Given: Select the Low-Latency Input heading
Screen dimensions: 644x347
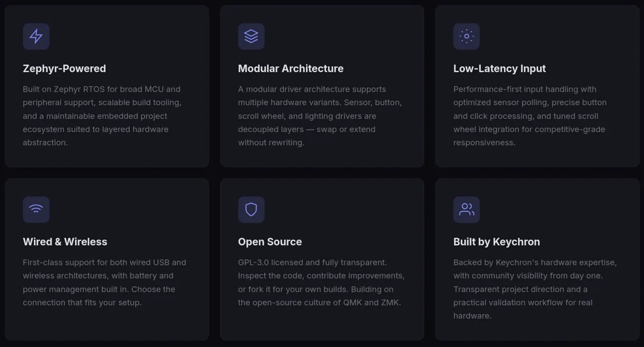Looking at the screenshot, I should 500,69.
